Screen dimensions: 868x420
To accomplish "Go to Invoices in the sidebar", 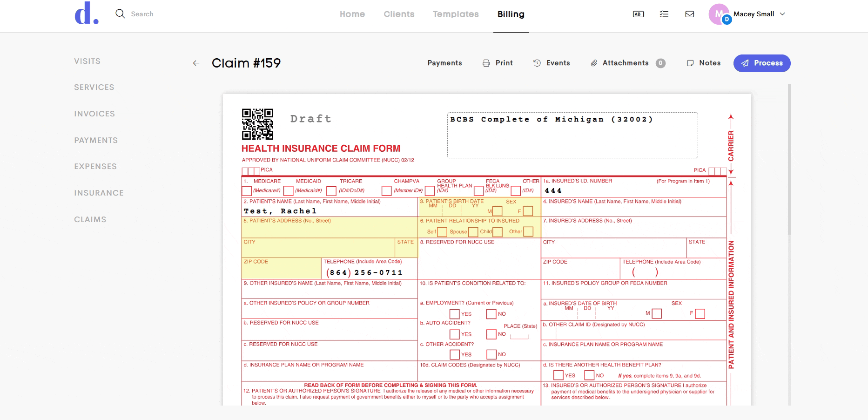I will (x=94, y=114).
